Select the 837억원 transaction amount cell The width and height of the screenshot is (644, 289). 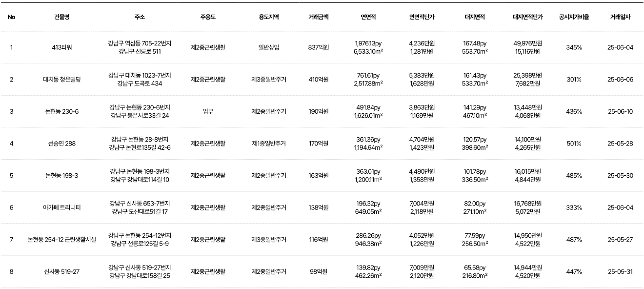[x=318, y=47]
